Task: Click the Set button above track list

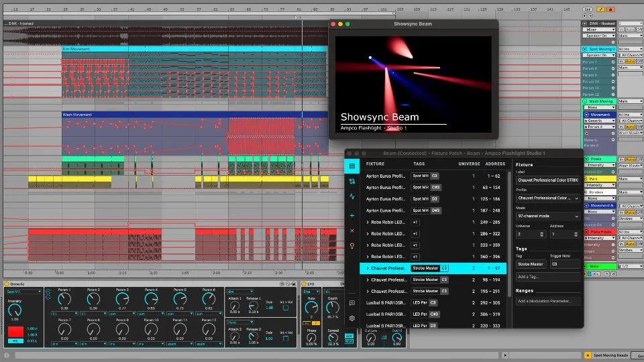Action: point(588,9)
